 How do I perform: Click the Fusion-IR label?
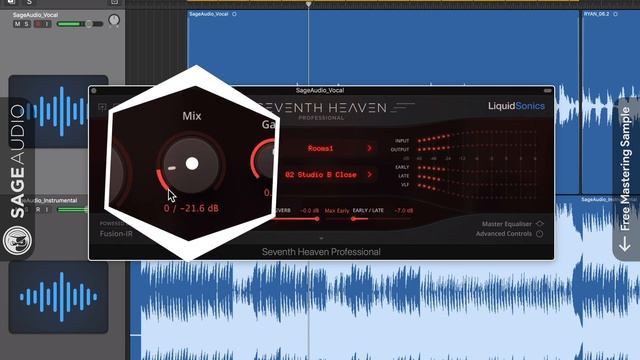point(116,234)
